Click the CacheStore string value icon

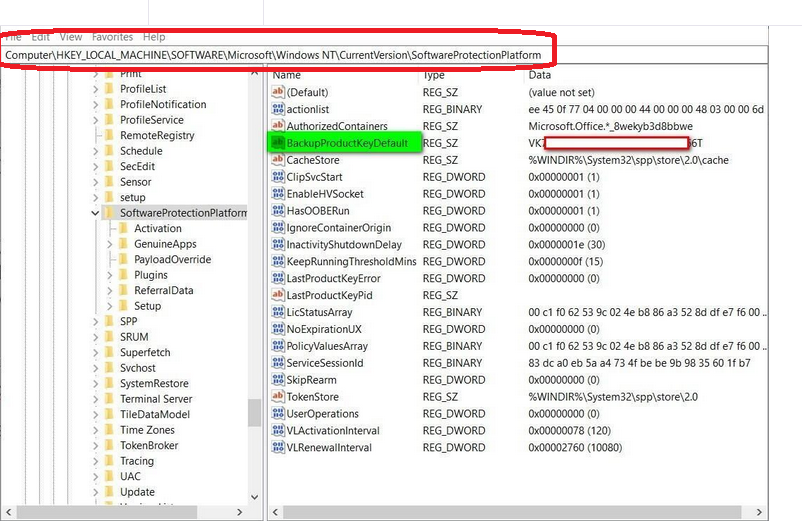(278, 160)
